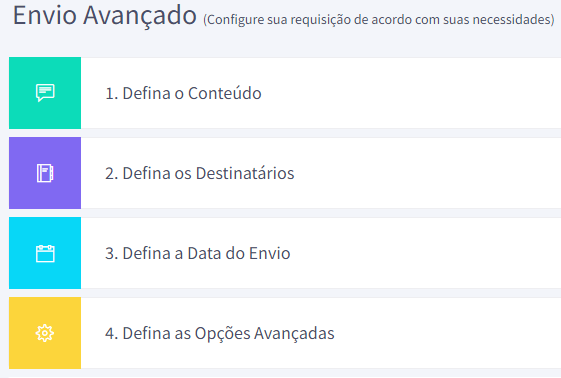Click the 'Envio Avançado' page heading

pos(104,16)
